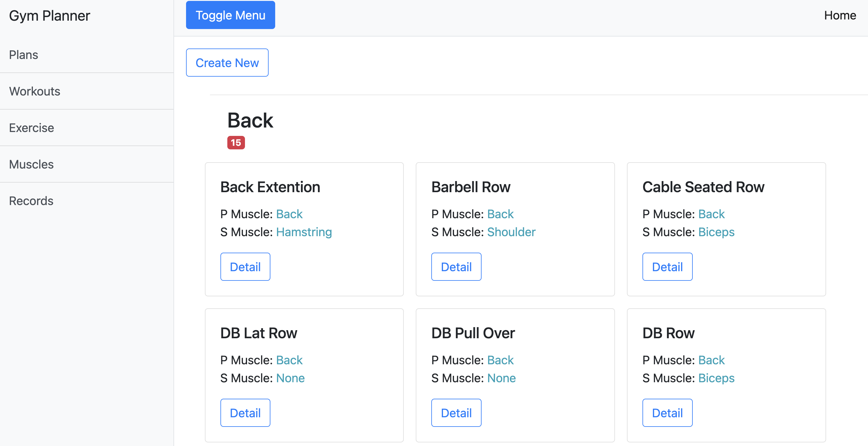Screen dimensions: 868x446
Task: Open Detail for DB Lat Row
Action: coord(245,413)
